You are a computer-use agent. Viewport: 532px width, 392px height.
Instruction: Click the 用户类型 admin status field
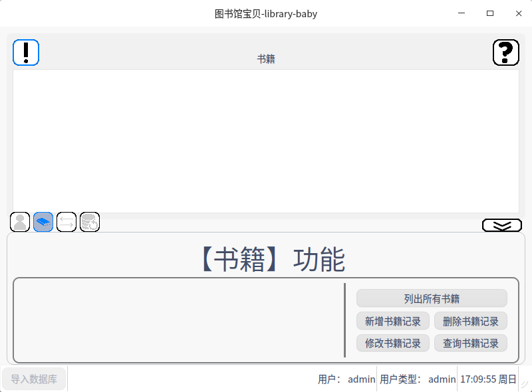[x=417, y=379]
